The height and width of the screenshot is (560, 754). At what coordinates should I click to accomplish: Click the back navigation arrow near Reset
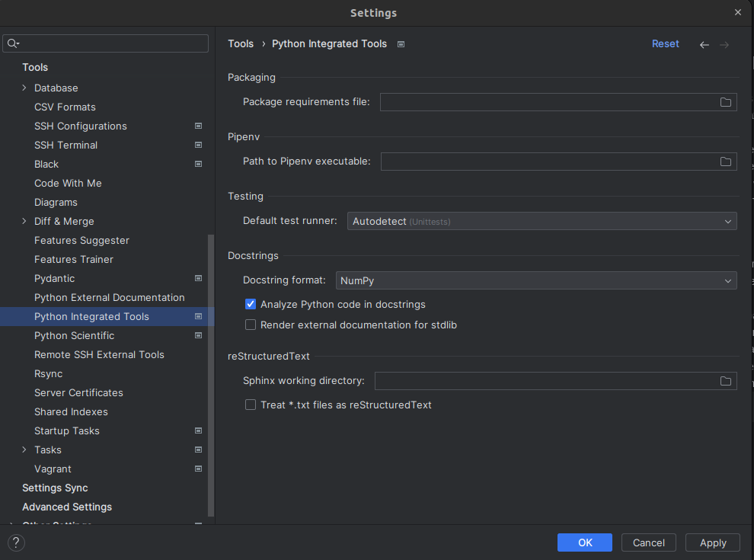coord(704,44)
